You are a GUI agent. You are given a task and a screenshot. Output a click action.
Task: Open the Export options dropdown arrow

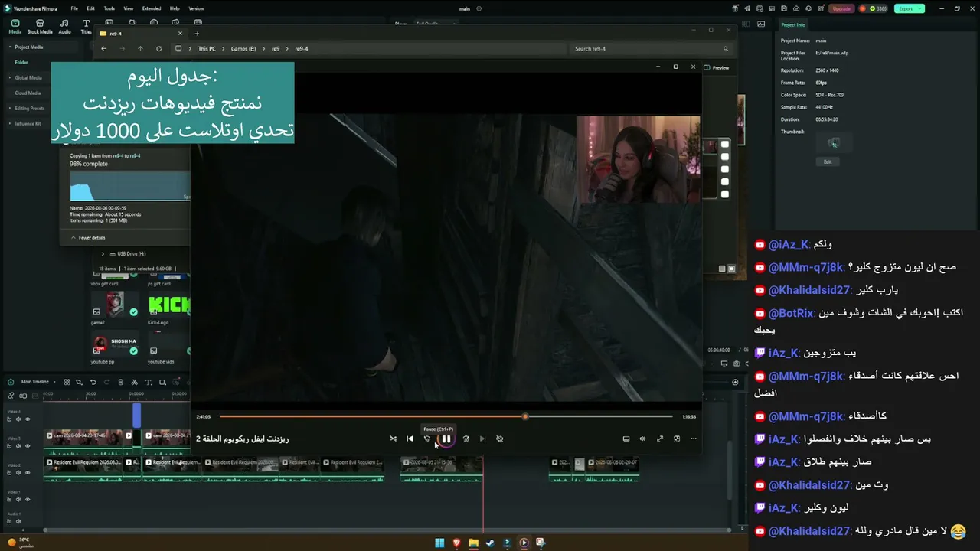[x=920, y=8]
